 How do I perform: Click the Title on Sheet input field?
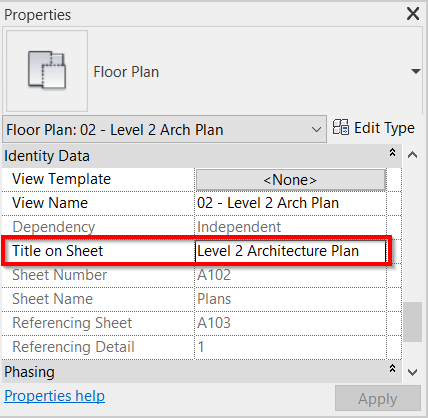point(290,251)
